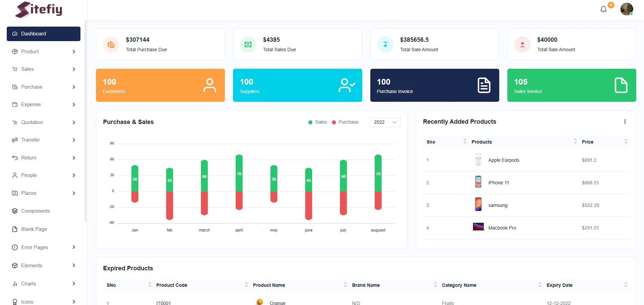Click the Suppliers user-check icon
644x305 pixels.
[x=347, y=85]
